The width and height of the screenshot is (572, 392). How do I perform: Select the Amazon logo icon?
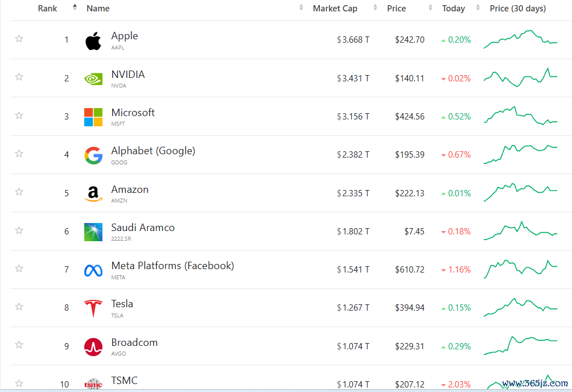pos(93,193)
